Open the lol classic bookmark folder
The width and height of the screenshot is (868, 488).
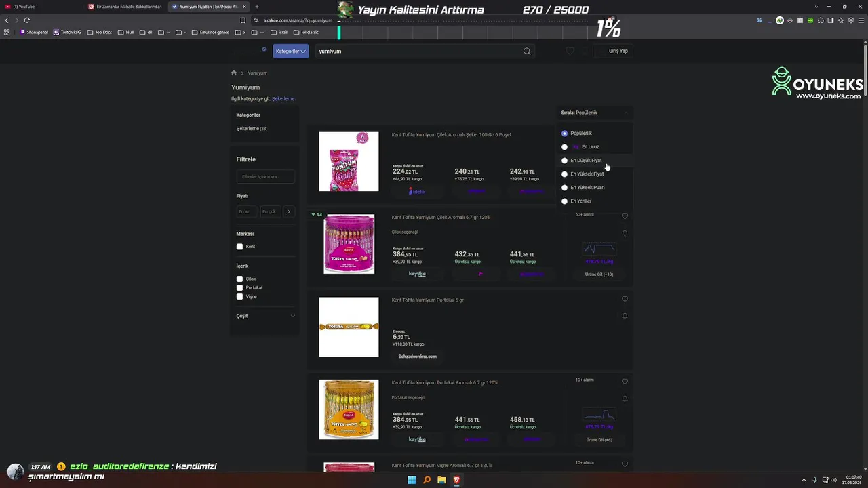click(x=307, y=32)
